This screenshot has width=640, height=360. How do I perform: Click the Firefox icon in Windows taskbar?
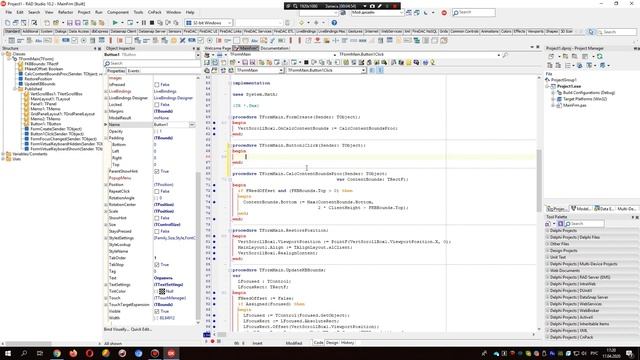click(73, 353)
